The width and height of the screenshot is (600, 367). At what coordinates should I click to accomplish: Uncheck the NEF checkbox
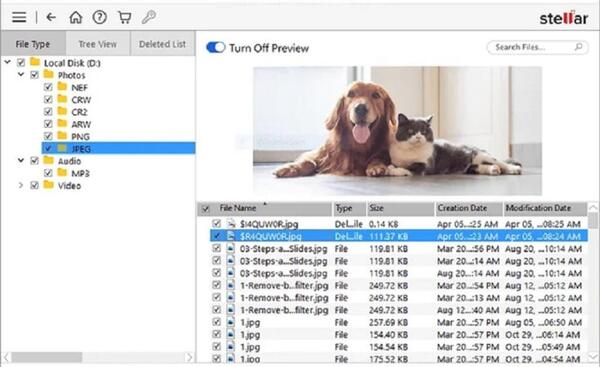point(48,87)
